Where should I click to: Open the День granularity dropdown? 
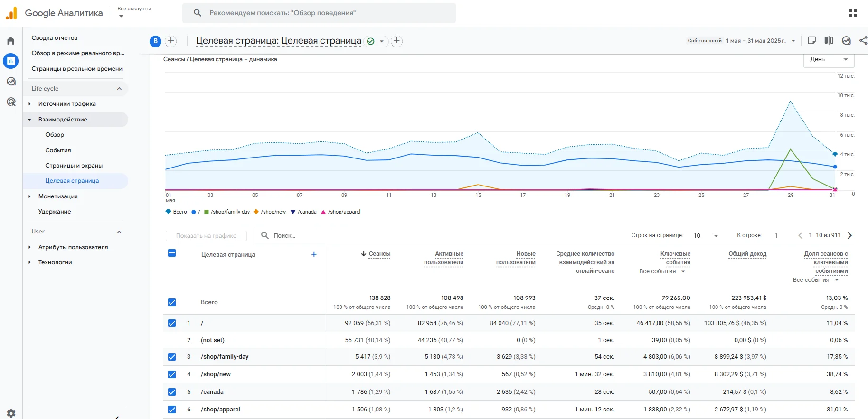point(829,60)
